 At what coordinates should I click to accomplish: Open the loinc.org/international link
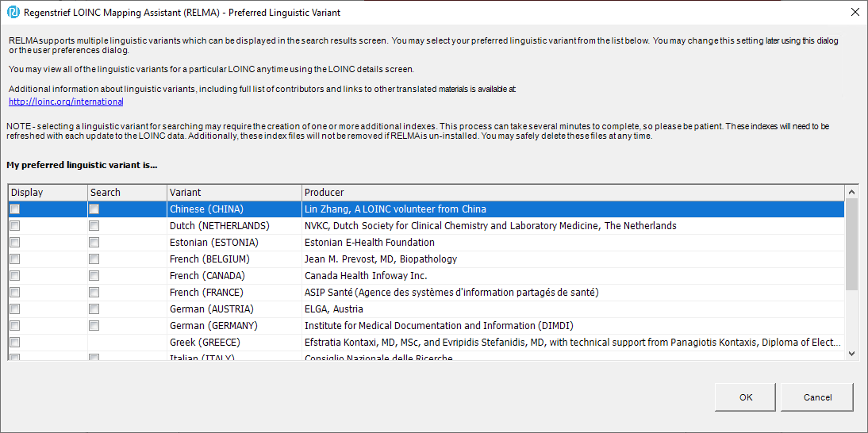pos(66,102)
